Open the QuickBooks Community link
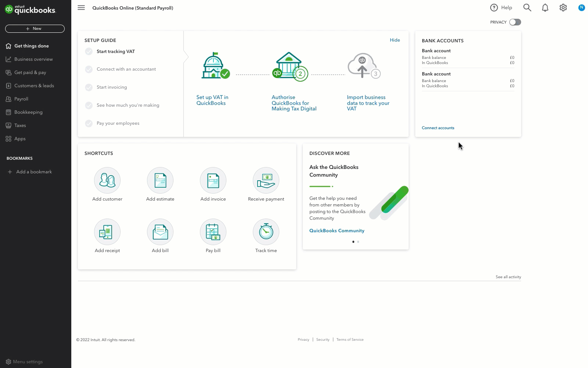 (337, 231)
